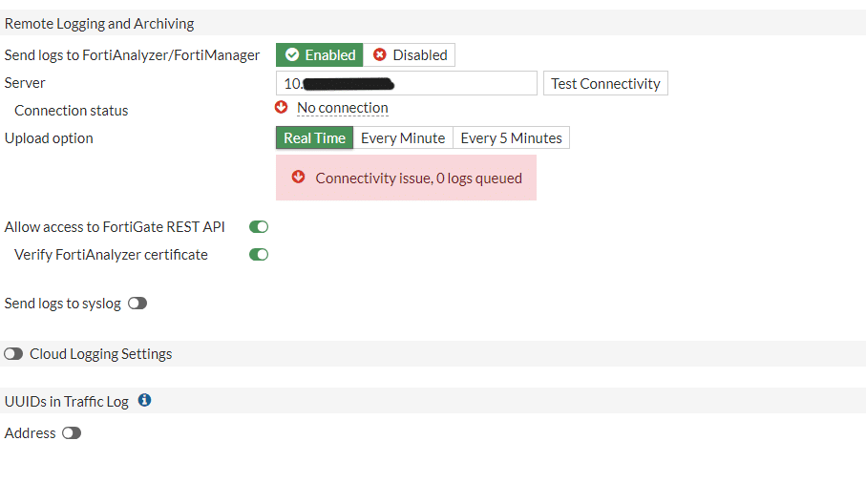Enable Cloud Logging Settings switch
The width and height of the screenshot is (866, 504).
(x=13, y=354)
